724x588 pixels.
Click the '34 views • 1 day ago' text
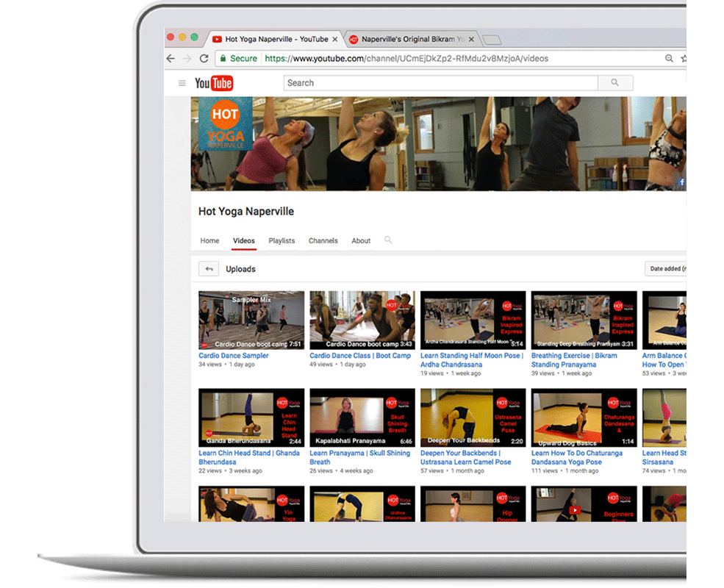click(x=226, y=365)
